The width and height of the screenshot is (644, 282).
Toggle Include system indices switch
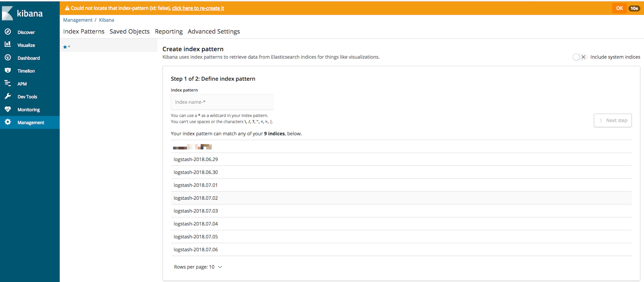click(579, 57)
